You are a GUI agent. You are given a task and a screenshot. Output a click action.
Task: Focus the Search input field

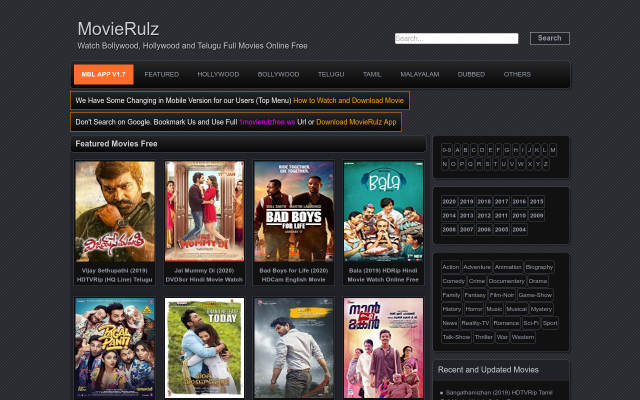pyautogui.click(x=456, y=38)
